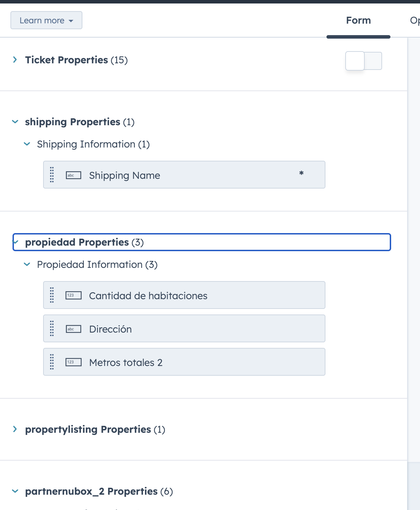Click the required asterisk on Shipping Name

click(x=301, y=173)
